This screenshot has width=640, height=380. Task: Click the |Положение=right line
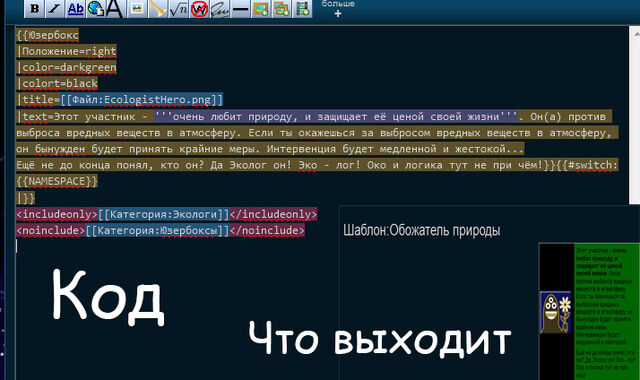click(x=66, y=51)
